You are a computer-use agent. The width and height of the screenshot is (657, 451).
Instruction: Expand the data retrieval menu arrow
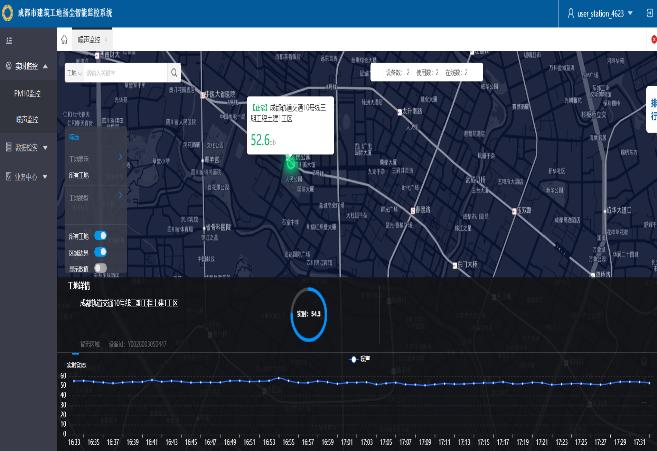45,148
